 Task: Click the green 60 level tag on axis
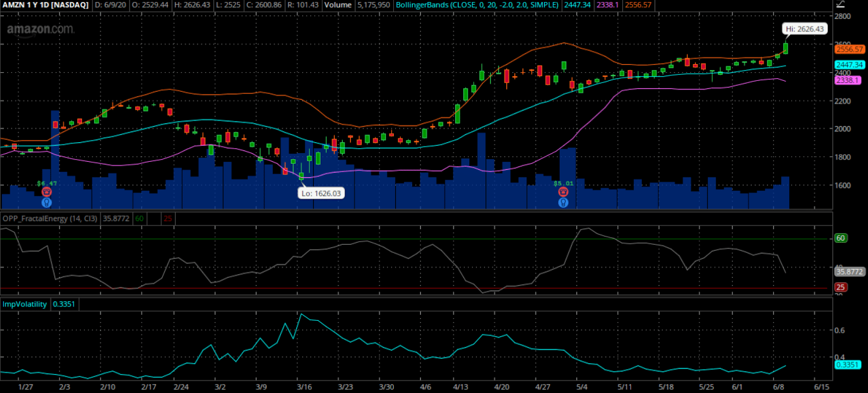(x=840, y=238)
